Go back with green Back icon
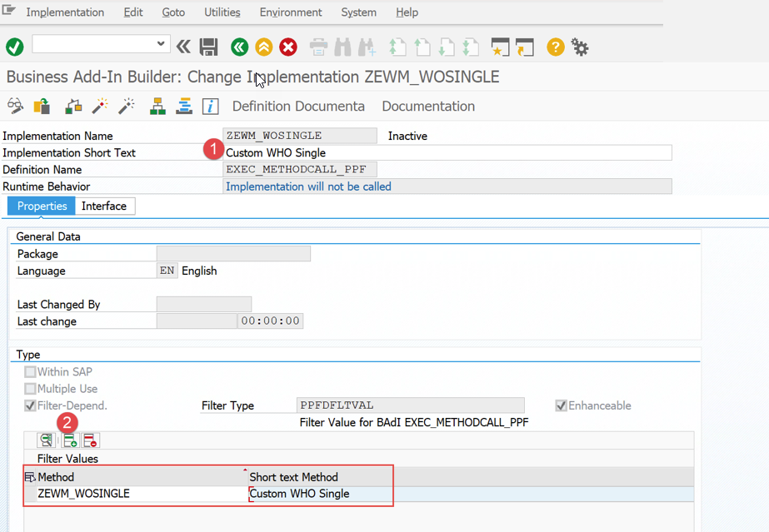The image size is (769, 532). click(239, 47)
